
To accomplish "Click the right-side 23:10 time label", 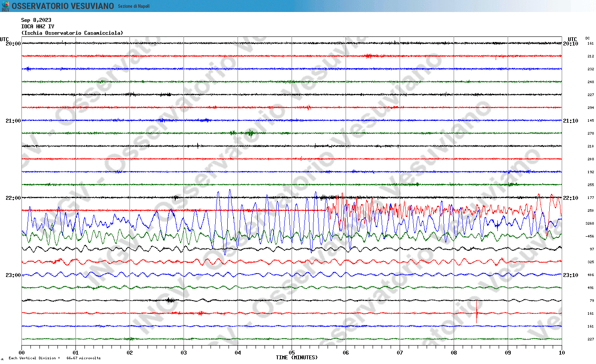I will coord(571,275).
